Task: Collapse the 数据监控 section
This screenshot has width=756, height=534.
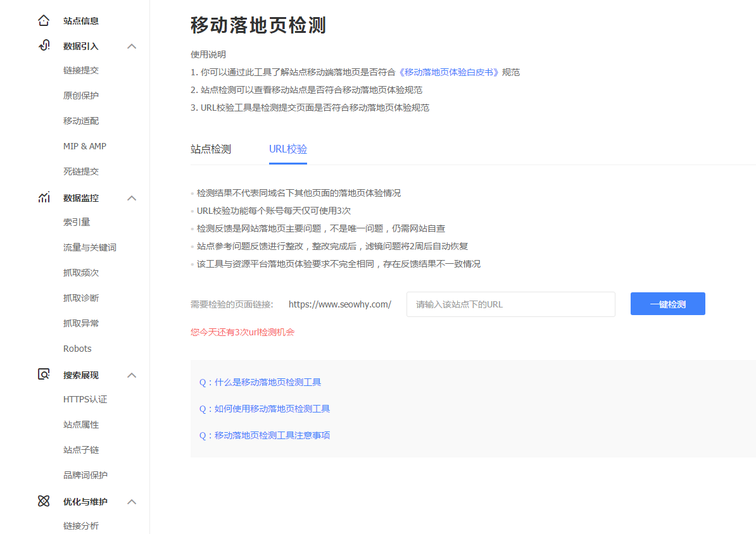Action: [x=132, y=197]
